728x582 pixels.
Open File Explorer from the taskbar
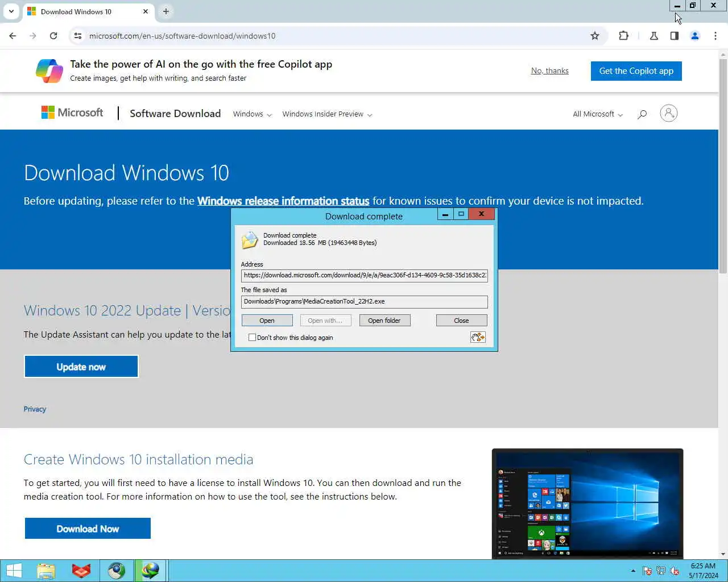46,571
